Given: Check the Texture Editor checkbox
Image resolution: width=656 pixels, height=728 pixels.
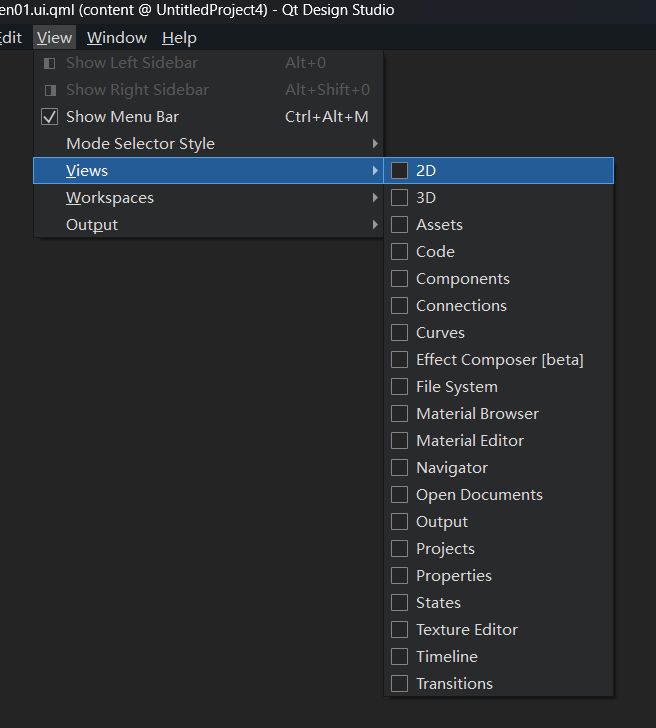Looking at the screenshot, I should 399,630.
